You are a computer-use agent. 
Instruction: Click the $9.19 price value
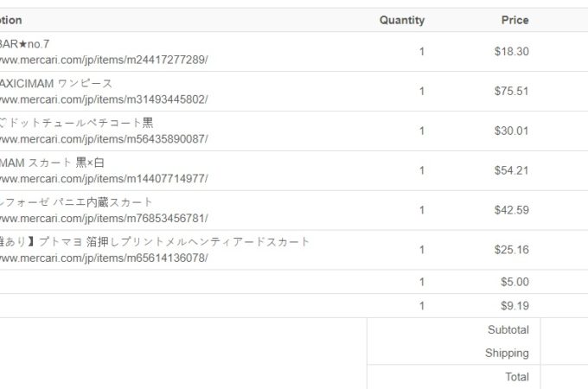(x=514, y=306)
